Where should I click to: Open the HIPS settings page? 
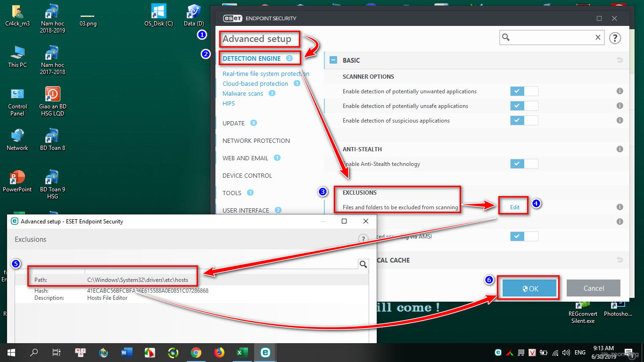click(229, 103)
